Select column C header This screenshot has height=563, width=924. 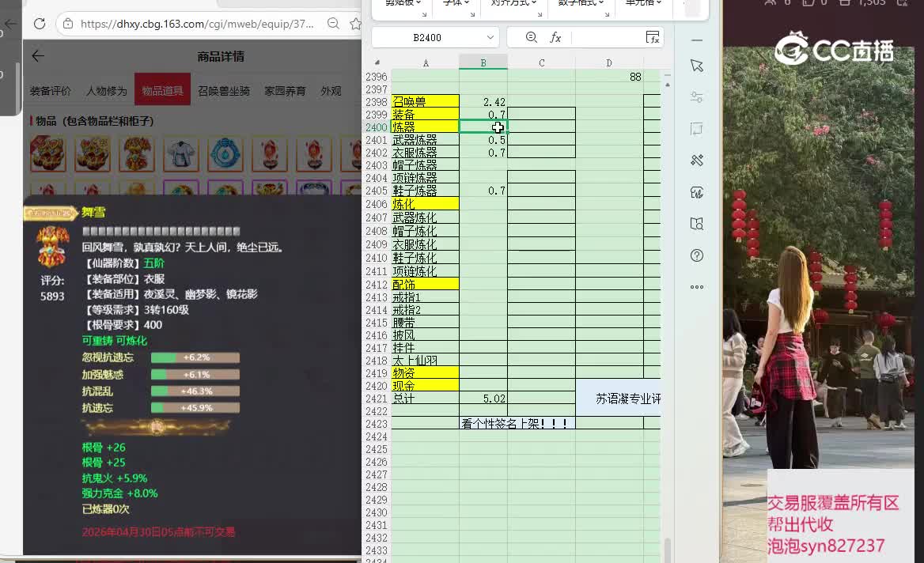pos(542,62)
